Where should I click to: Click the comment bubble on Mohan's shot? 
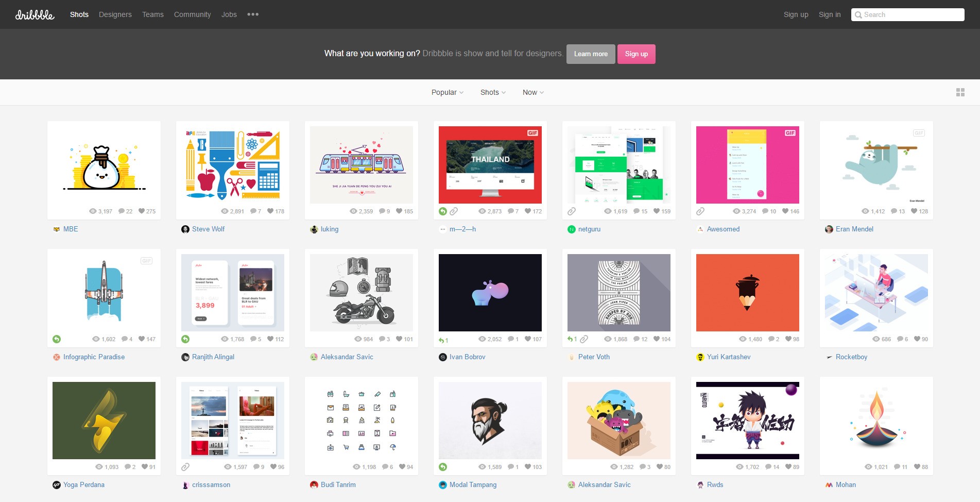click(897, 466)
